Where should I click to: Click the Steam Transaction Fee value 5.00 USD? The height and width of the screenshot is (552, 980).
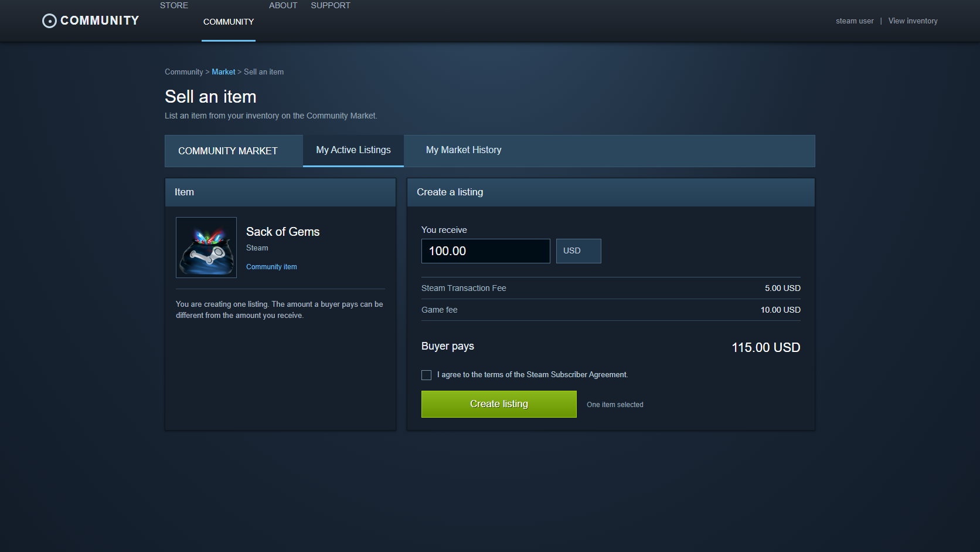tap(782, 288)
